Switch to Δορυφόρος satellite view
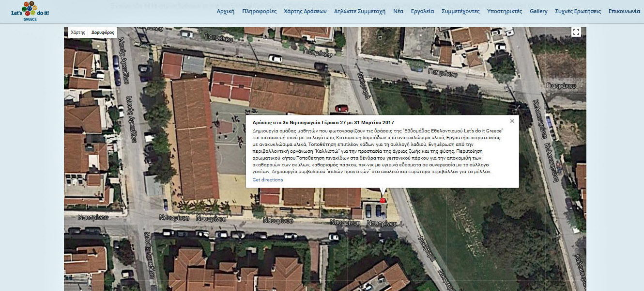The image size is (644, 291). 103,32
